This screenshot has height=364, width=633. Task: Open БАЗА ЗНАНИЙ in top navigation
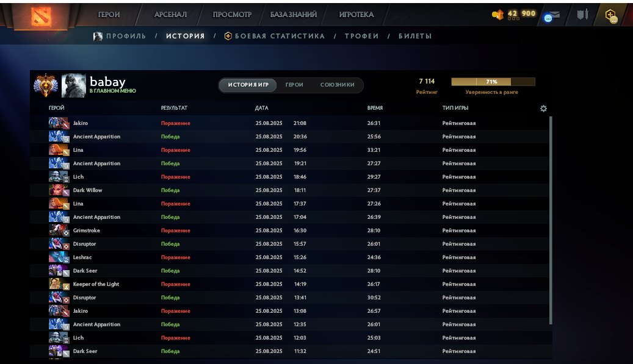(294, 15)
